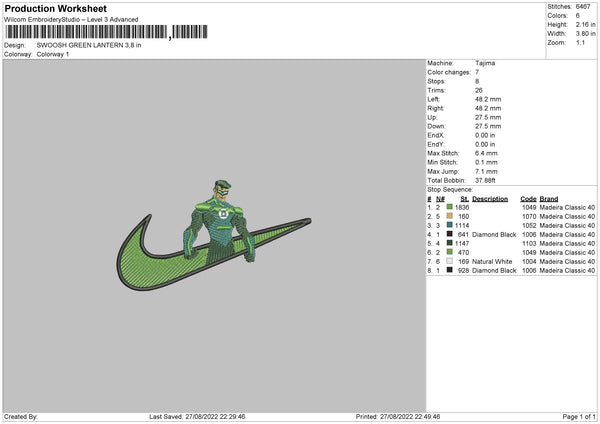Click the Min Stitch value 0.1 mm
The image size is (600, 424).
coord(486,162)
